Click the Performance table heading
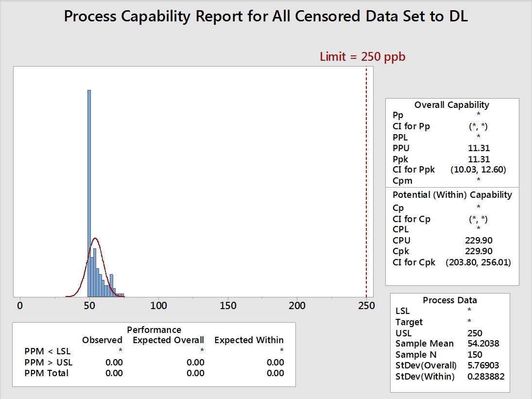Image resolution: width=532 pixels, height=399 pixels. 154,330
